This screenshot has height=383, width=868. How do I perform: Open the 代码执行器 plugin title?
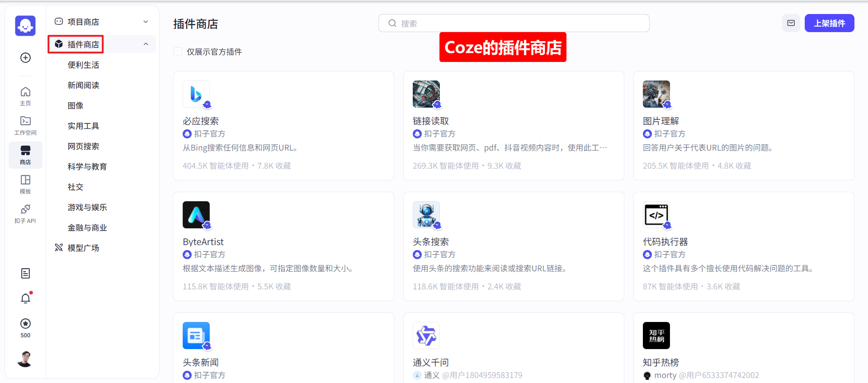coord(665,241)
